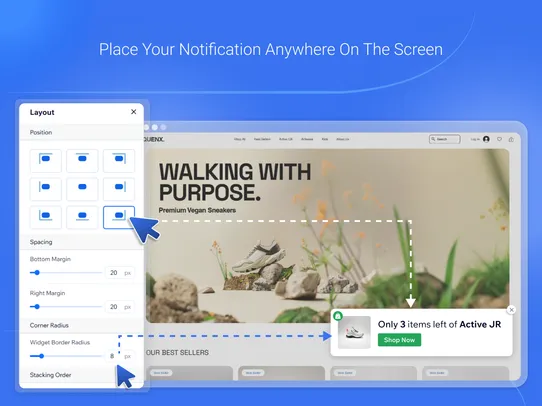Open the wishlist heart icon
Viewport: 542px width, 406px height.
[x=499, y=139]
